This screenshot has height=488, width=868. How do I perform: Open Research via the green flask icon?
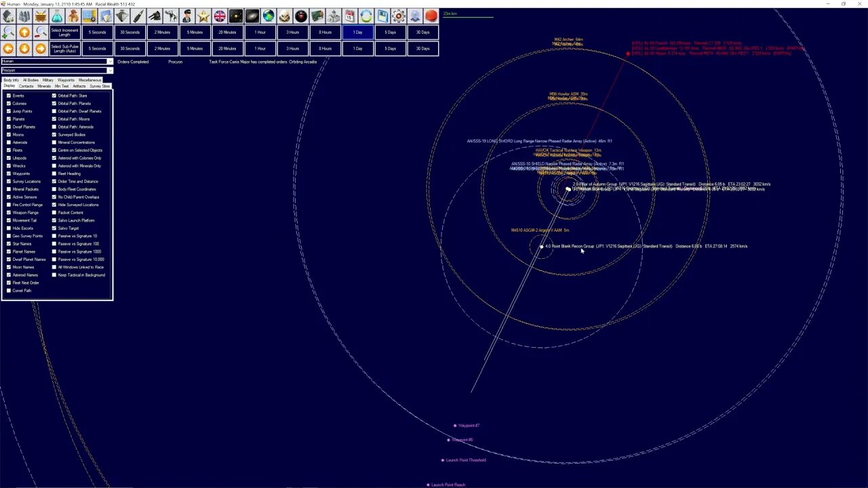[57, 16]
